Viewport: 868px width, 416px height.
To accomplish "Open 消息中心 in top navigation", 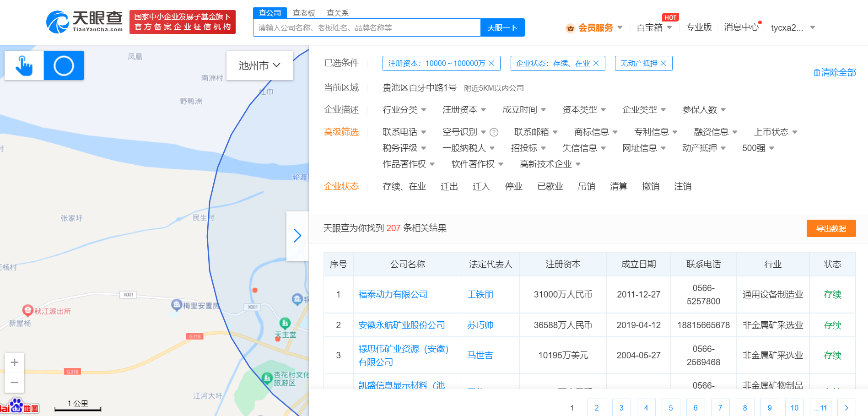I will 741,27.
